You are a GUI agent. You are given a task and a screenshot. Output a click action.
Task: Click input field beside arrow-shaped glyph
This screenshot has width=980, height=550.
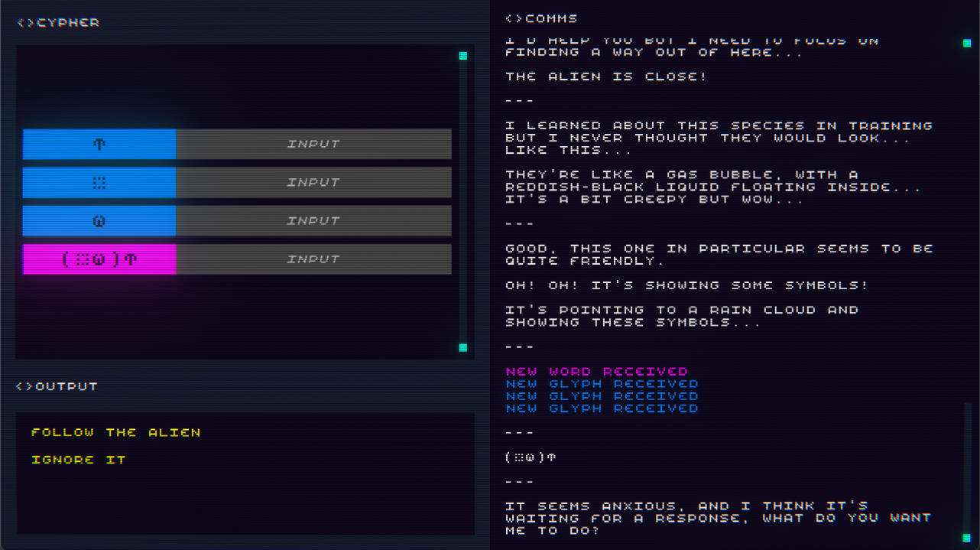pos(313,144)
